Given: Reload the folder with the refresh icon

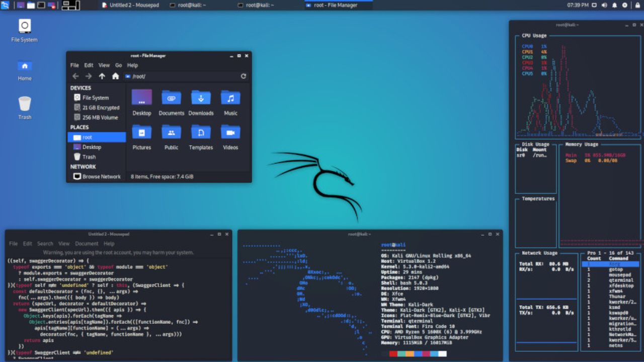Looking at the screenshot, I should pyautogui.click(x=244, y=76).
